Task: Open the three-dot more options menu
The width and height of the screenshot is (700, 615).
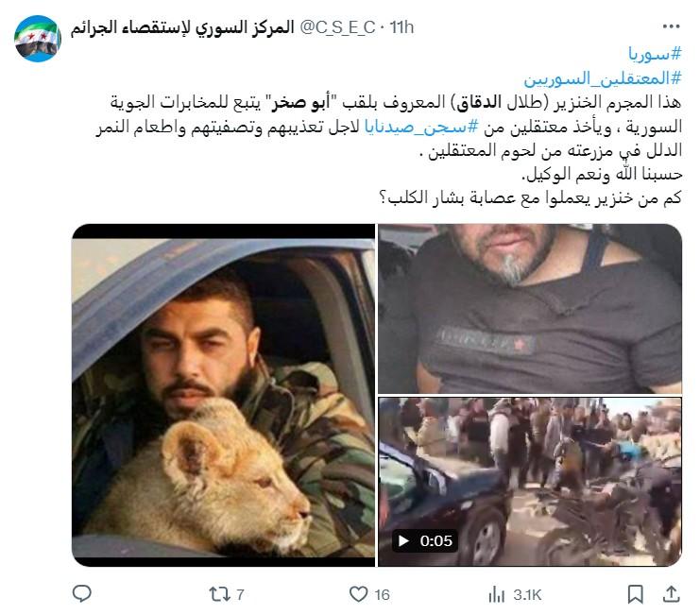Action: coord(671,27)
